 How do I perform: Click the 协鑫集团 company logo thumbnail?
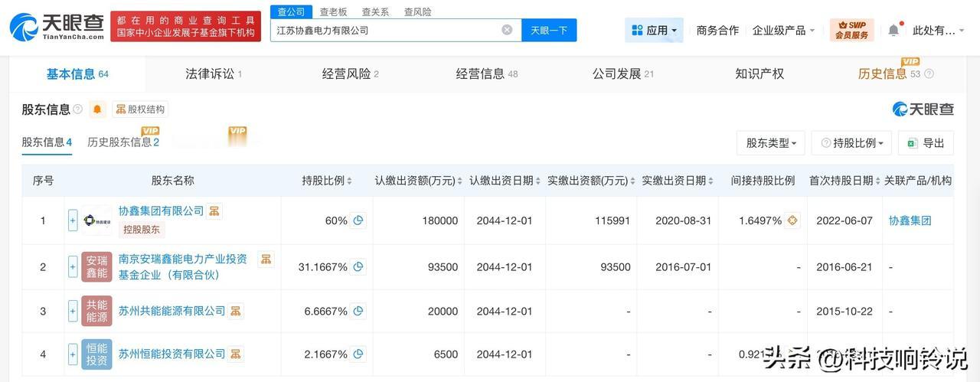(x=96, y=220)
